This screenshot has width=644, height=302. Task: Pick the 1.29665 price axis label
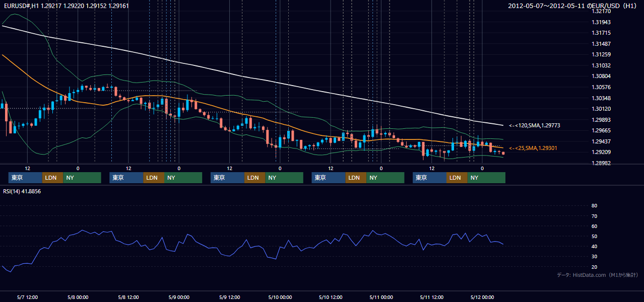click(601, 130)
